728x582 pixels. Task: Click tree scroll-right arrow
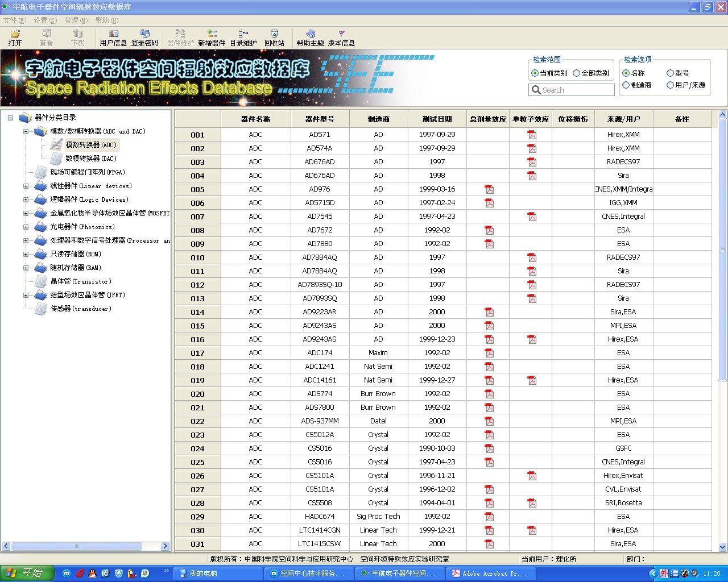[x=166, y=546]
